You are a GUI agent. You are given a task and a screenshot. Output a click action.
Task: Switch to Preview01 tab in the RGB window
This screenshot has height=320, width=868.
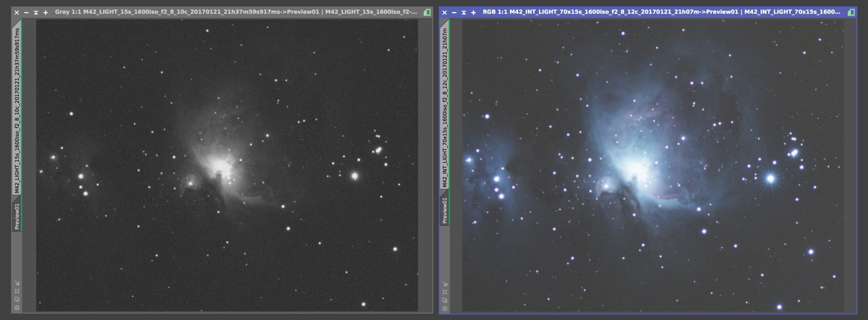(x=445, y=210)
